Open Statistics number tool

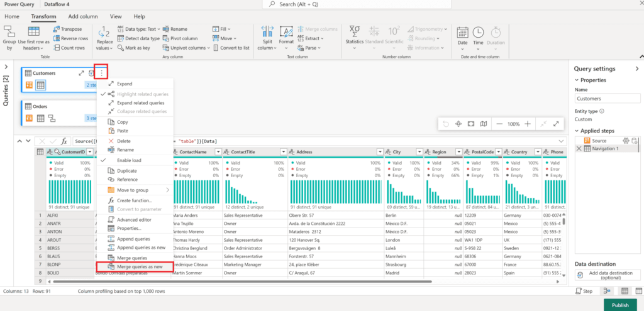[x=354, y=39]
